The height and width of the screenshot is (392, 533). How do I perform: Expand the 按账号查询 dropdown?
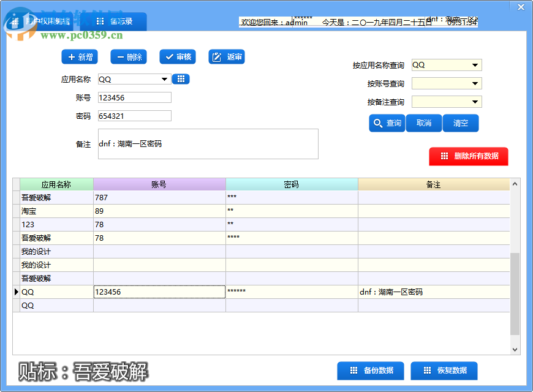click(475, 83)
